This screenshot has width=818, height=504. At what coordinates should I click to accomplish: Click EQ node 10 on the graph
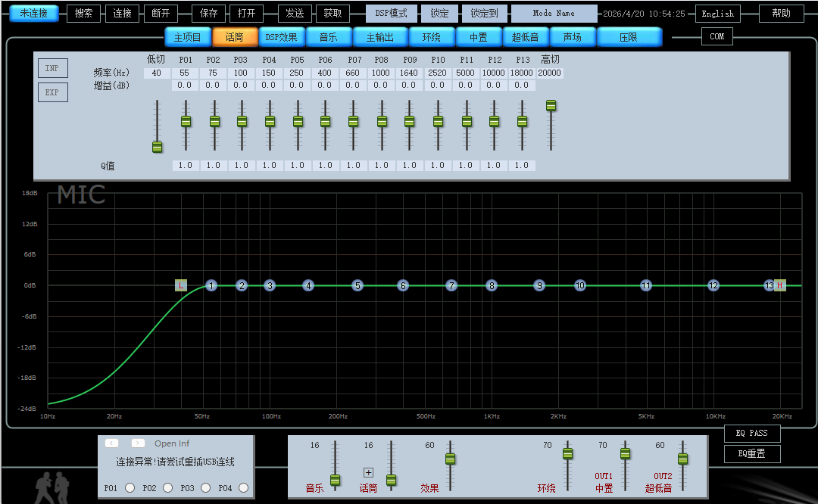coord(580,285)
